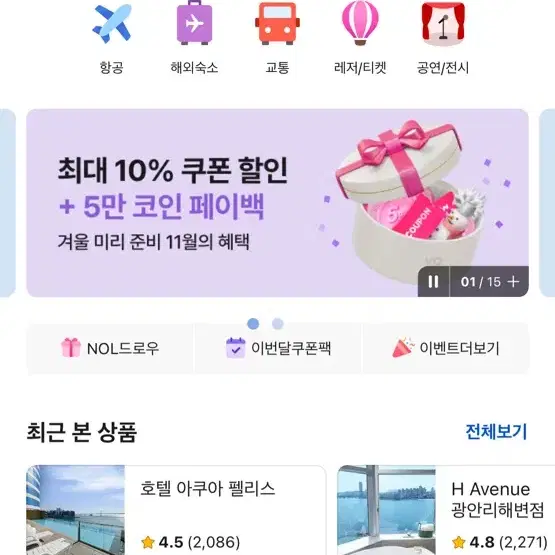Show the next banner peeking at right edge
Image resolution: width=555 pixels, height=555 pixels.
pos(547,203)
